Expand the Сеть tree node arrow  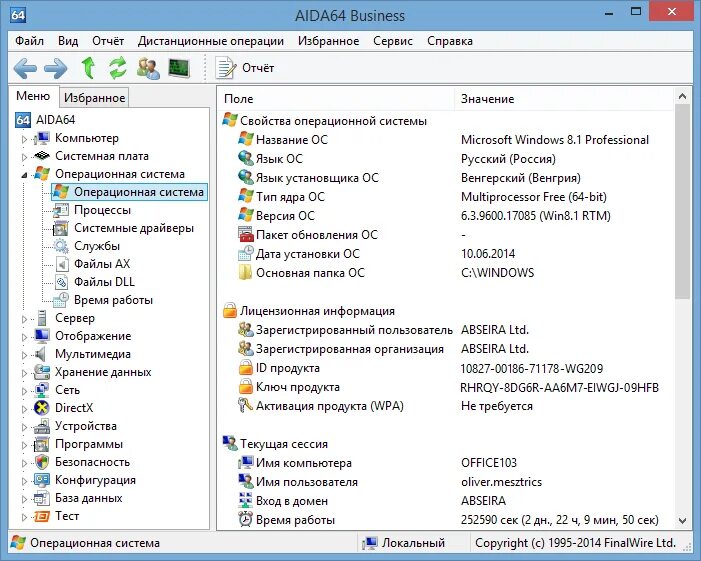pyautogui.click(x=25, y=391)
